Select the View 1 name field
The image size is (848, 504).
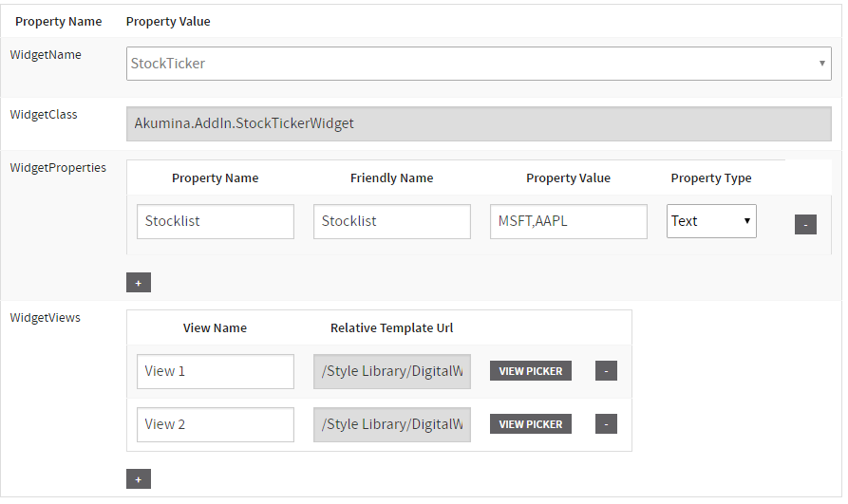coord(216,371)
